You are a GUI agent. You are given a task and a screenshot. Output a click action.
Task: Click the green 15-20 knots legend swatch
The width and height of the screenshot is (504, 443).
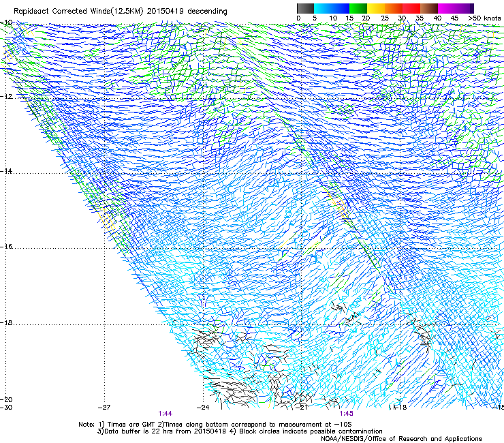pos(358,8)
